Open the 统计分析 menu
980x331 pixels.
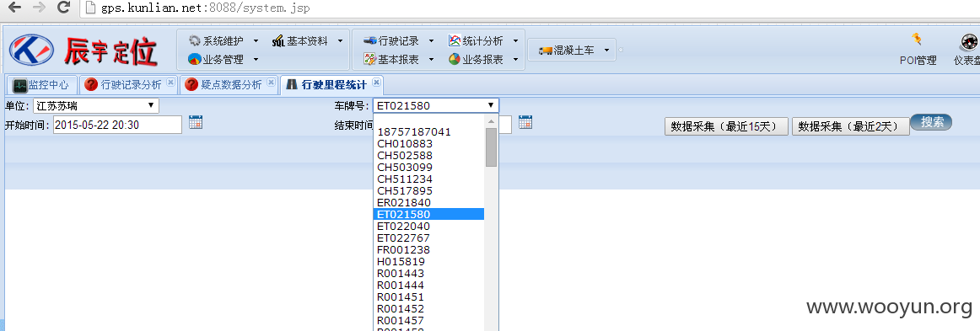pos(483,40)
